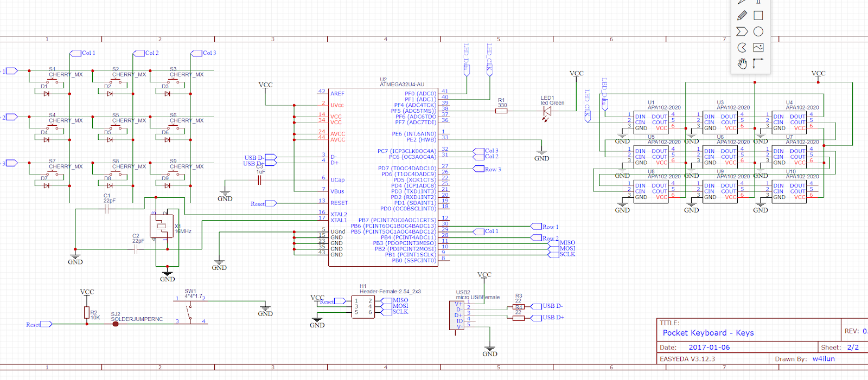Select the rectangle drawing tool

pos(758,16)
